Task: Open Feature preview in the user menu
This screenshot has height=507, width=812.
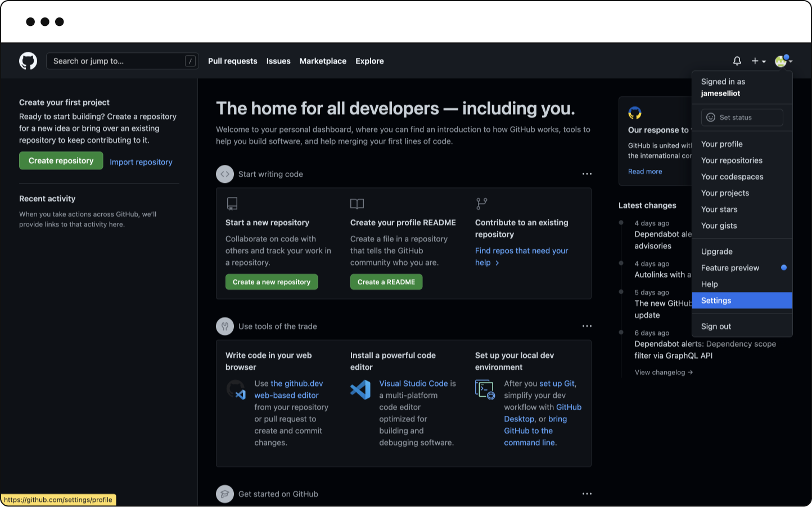Action: tap(742, 268)
